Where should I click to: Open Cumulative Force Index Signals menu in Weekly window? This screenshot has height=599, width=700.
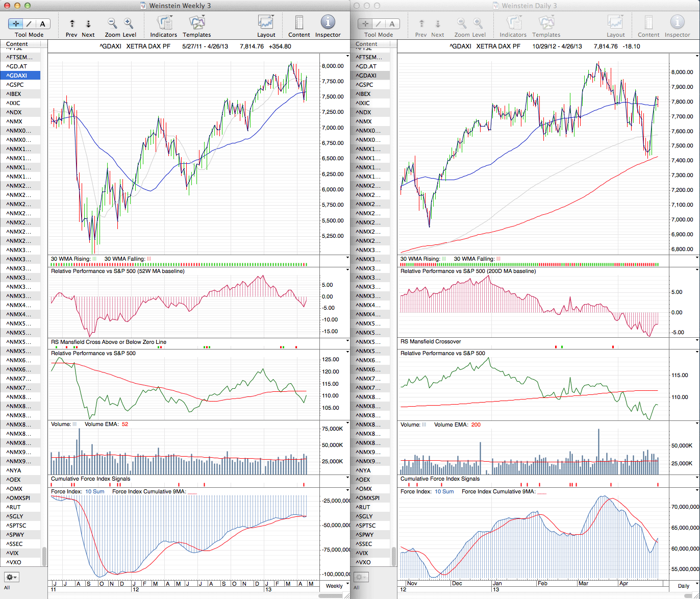pos(347,478)
